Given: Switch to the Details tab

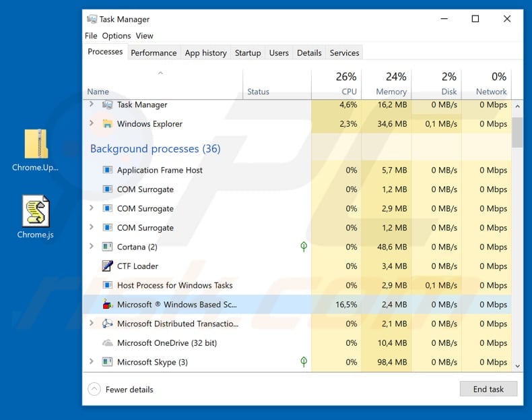Looking at the screenshot, I should pyautogui.click(x=309, y=53).
